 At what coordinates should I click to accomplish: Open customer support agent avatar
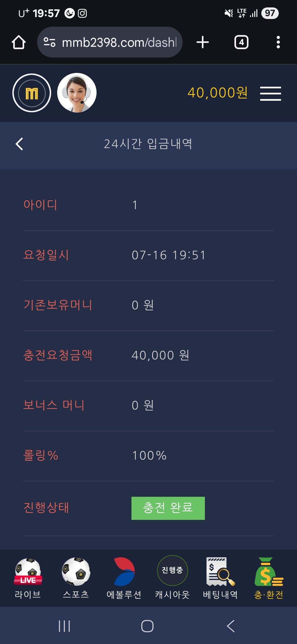pos(77,93)
